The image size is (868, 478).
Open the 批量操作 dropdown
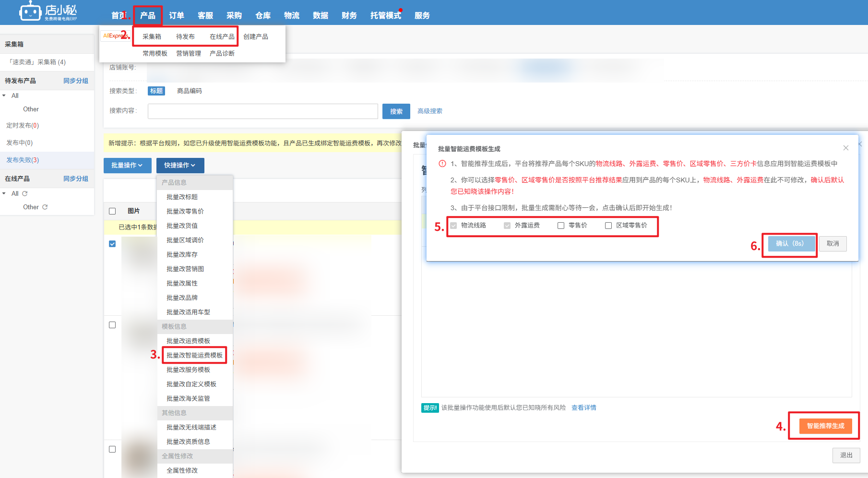point(127,165)
